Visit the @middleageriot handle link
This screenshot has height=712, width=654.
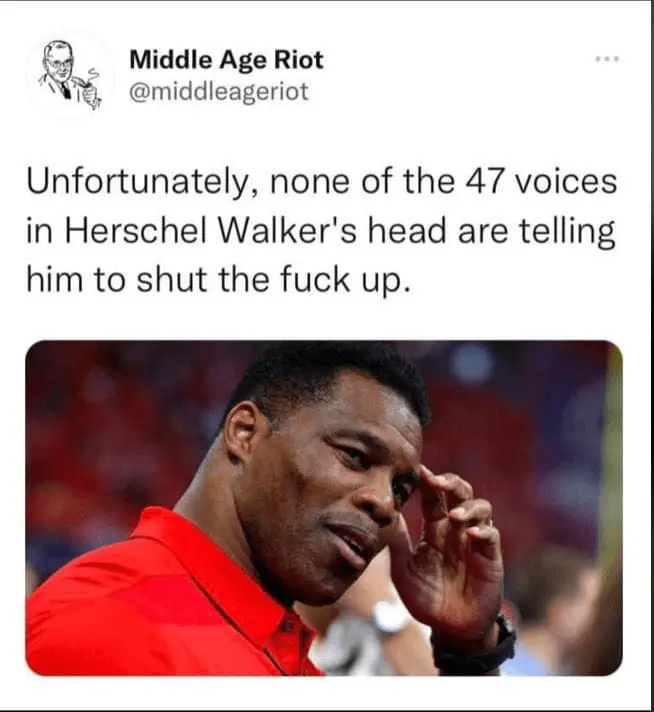tap(219, 91)
